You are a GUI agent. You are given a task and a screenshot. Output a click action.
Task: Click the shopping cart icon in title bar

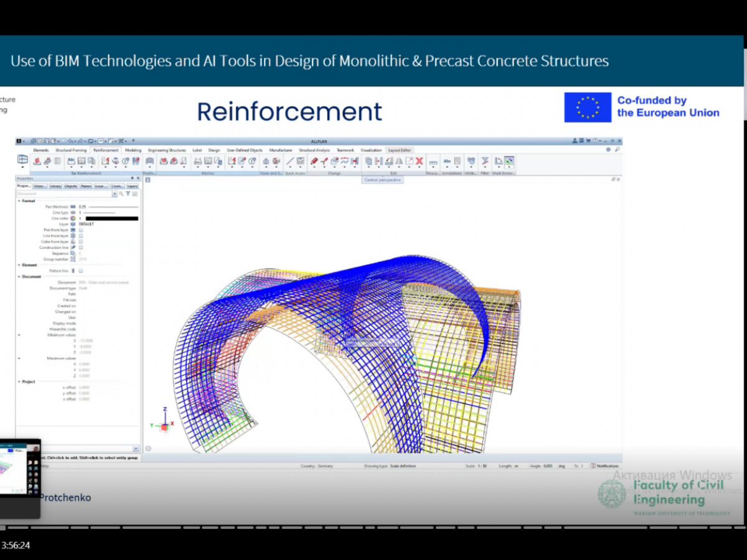point(588,141)
